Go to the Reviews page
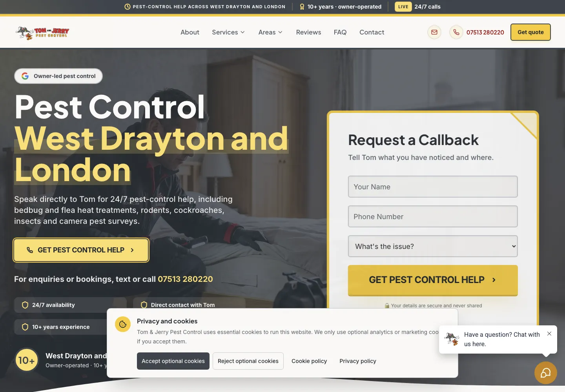This screenshot has width=565, height=392. tap(308, 32)
